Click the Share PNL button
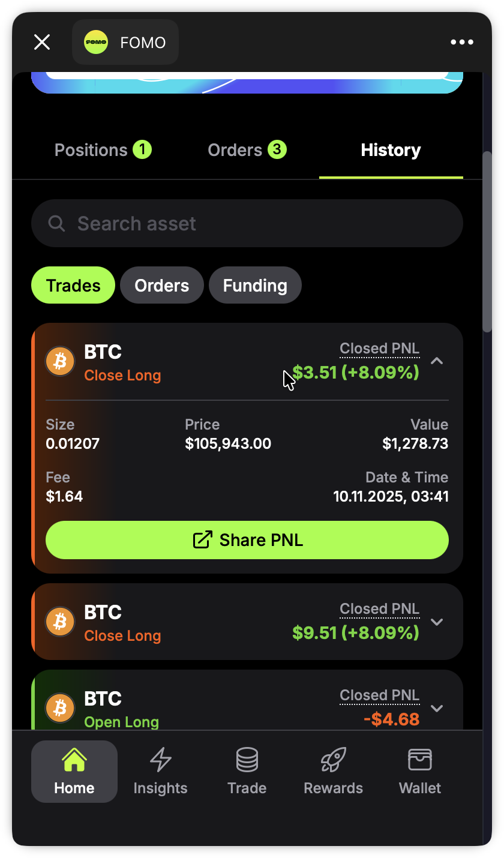 coord(247,540)
